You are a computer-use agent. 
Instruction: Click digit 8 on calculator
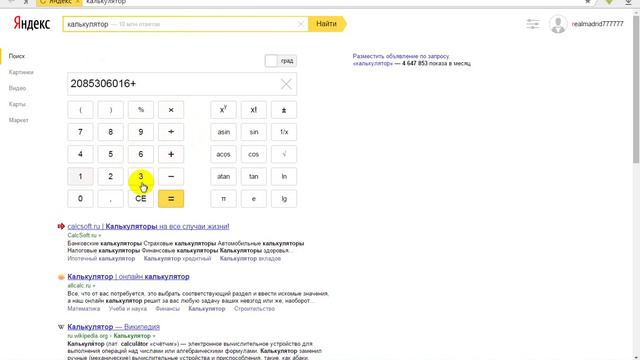[111, 132]
